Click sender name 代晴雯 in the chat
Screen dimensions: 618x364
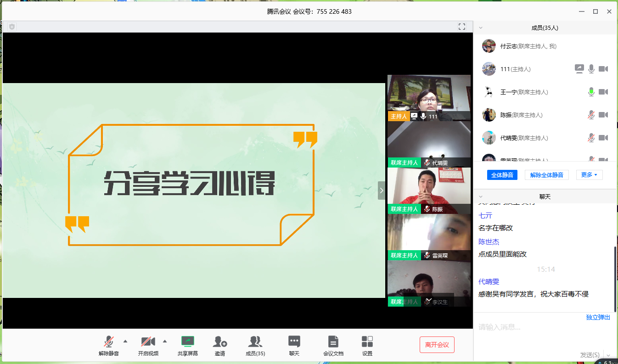pyautogui.click(x=489, y=281)
